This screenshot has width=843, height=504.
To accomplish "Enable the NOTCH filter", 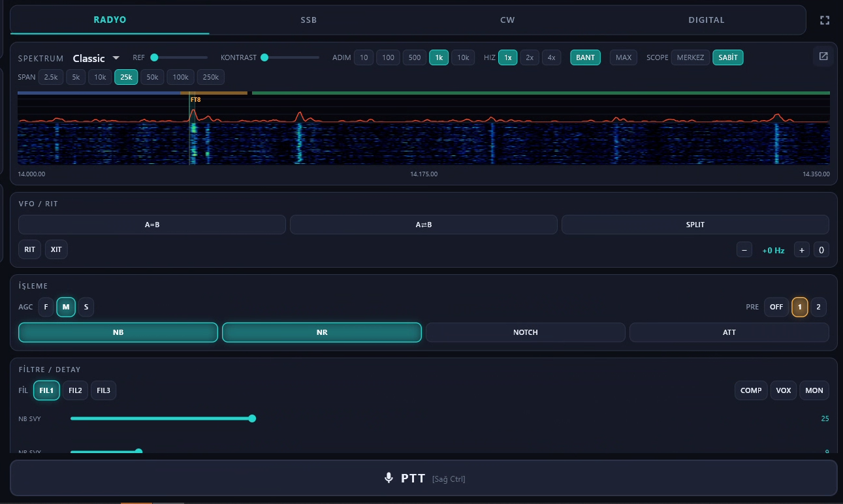I will [x=526, y=332].
